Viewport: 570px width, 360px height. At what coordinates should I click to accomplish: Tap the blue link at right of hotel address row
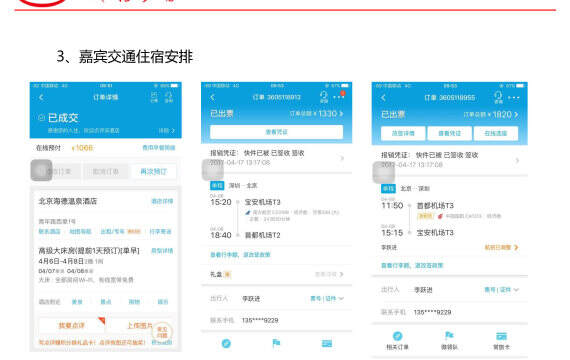[x=160, y=231]
